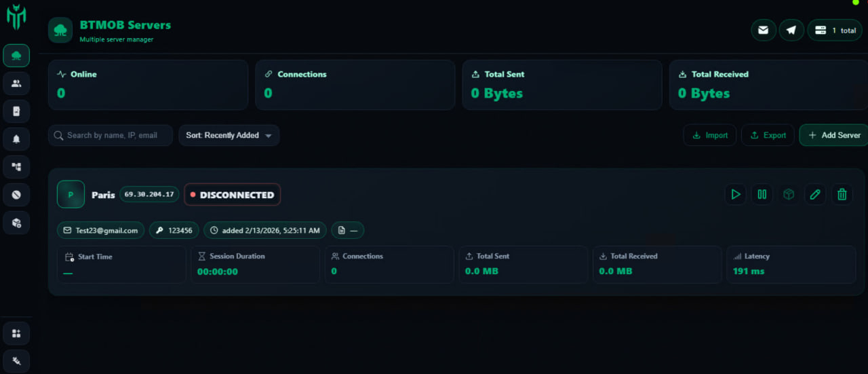Open the notifications bell in sidebar
This screenshot has width=868, height=374.
[16, 139]
